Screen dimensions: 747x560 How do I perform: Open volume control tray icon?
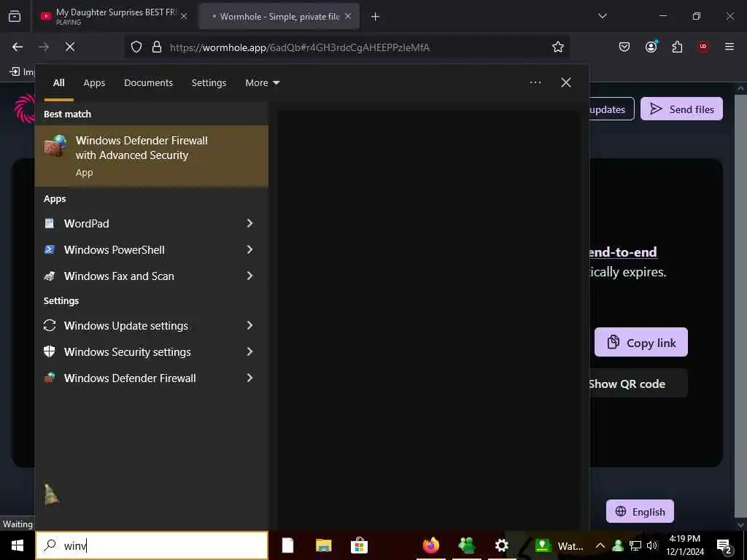652,545
